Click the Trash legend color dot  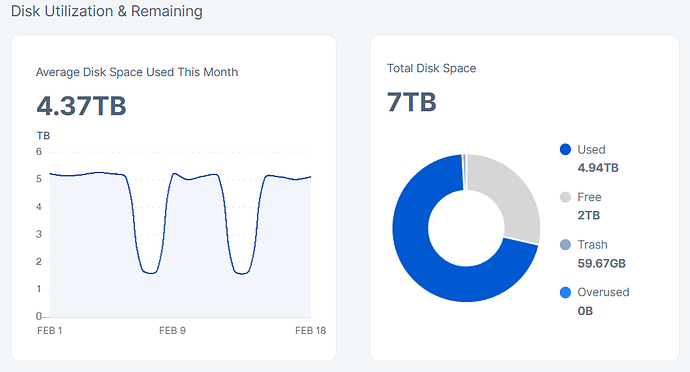pyautogui.click(x=565, y=245)
